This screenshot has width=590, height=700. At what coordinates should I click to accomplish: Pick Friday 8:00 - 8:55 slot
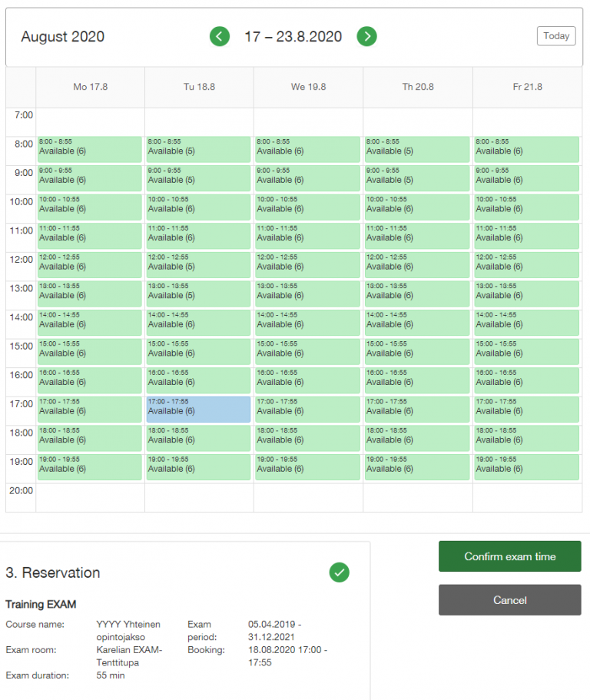coord(525,149)
